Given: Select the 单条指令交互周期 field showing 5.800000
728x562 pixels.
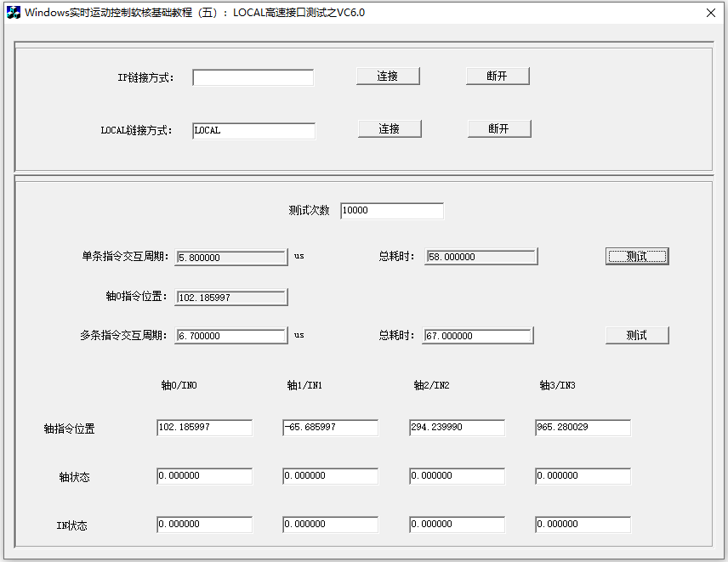Looking at the screenshot, I should (x=231, y=256).
